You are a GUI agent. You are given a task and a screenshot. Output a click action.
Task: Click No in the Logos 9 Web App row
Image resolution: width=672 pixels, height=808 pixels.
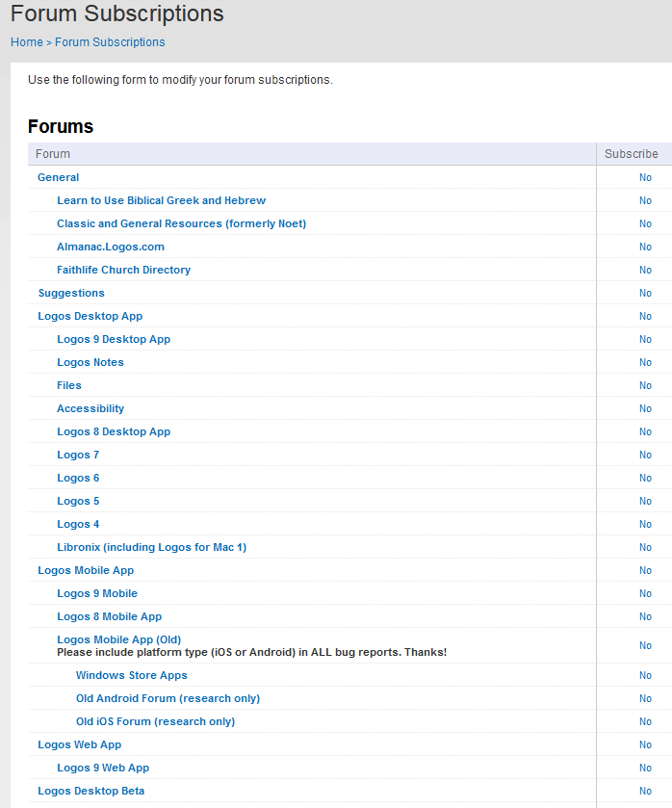pyautogui.click(x=645, y=768)
